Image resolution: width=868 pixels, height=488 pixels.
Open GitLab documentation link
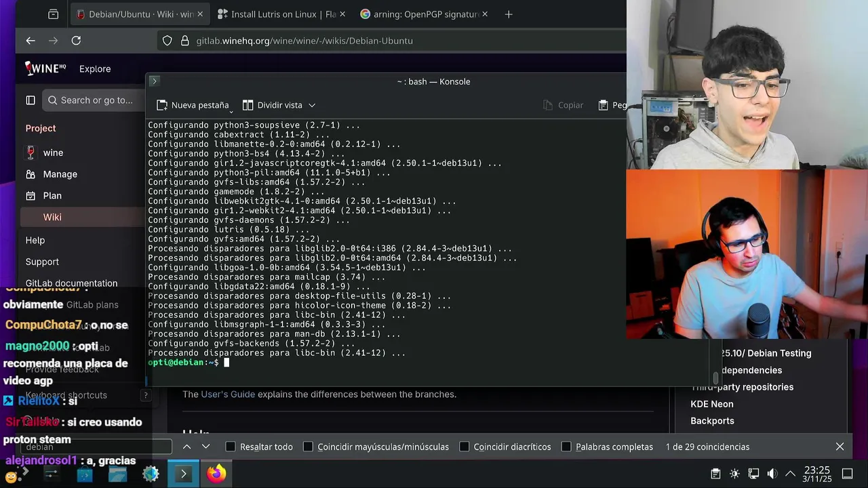[x=71, y=283]
